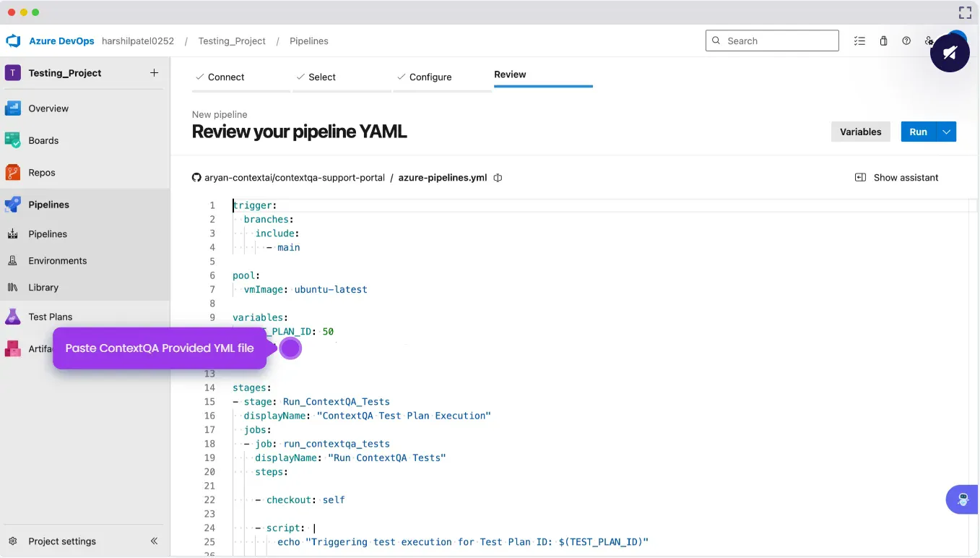This screenshot has height=558, width=980.
Task: Click the Marketplace shopping bag icon
Action: point(883,41)
